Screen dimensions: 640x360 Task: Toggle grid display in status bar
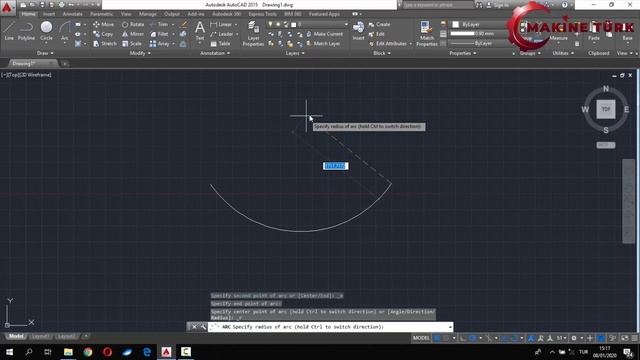pyautogui.click(x=437, y=338)
